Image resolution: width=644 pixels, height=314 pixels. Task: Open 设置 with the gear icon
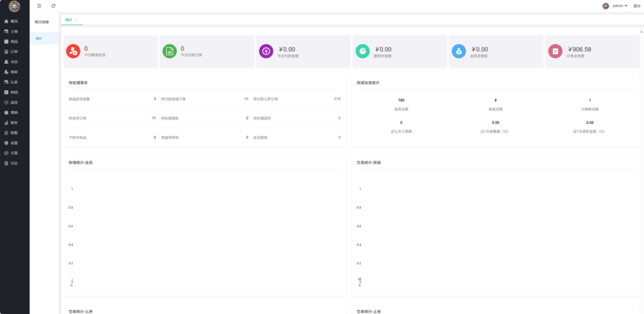point(14,143)
